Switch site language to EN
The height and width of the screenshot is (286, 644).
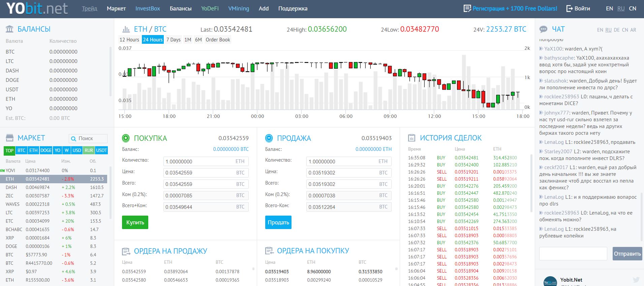point(609,8)
